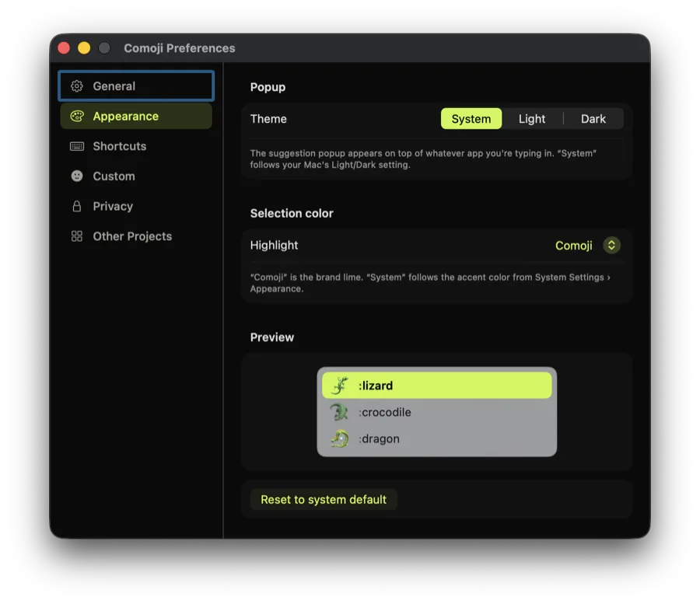Screen dimensions: 700x604
Task: Click the Highlight label
Action: point(274,245)
